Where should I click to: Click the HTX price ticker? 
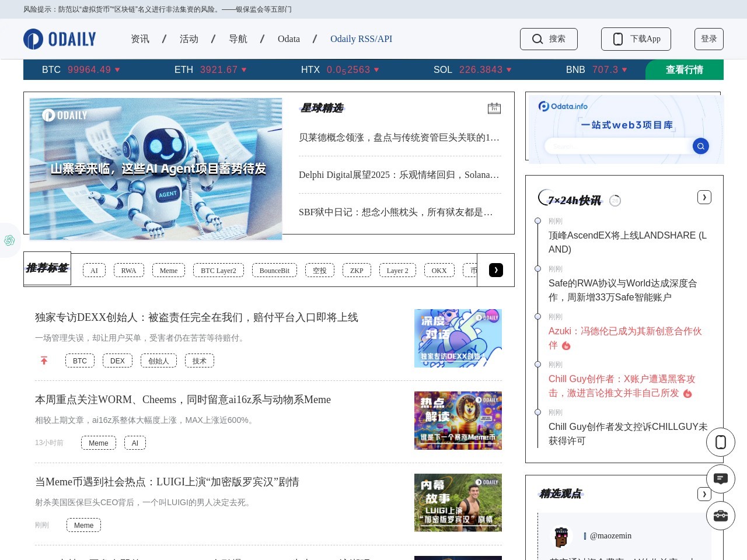point(340,69)
